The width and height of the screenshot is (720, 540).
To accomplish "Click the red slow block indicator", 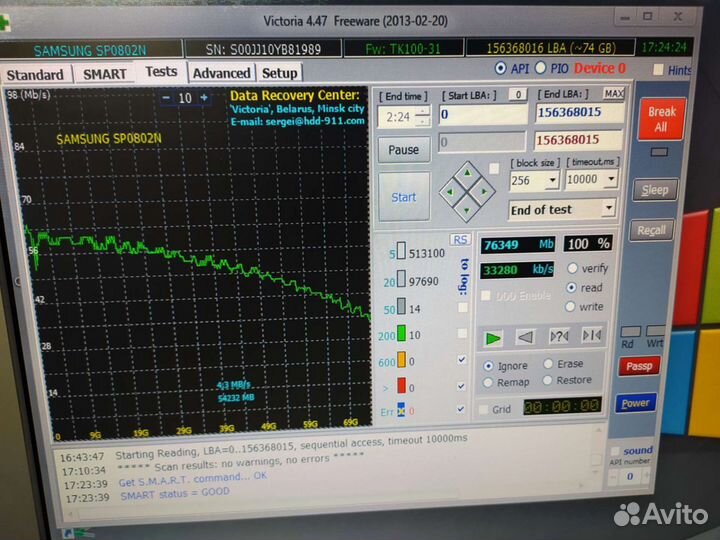I will tap(401, 386).
